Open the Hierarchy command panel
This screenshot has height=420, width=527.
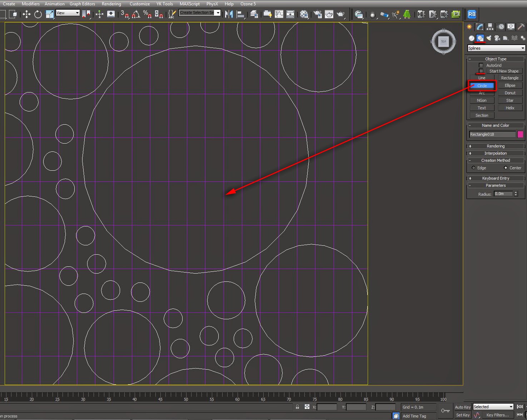coord(490,27)
